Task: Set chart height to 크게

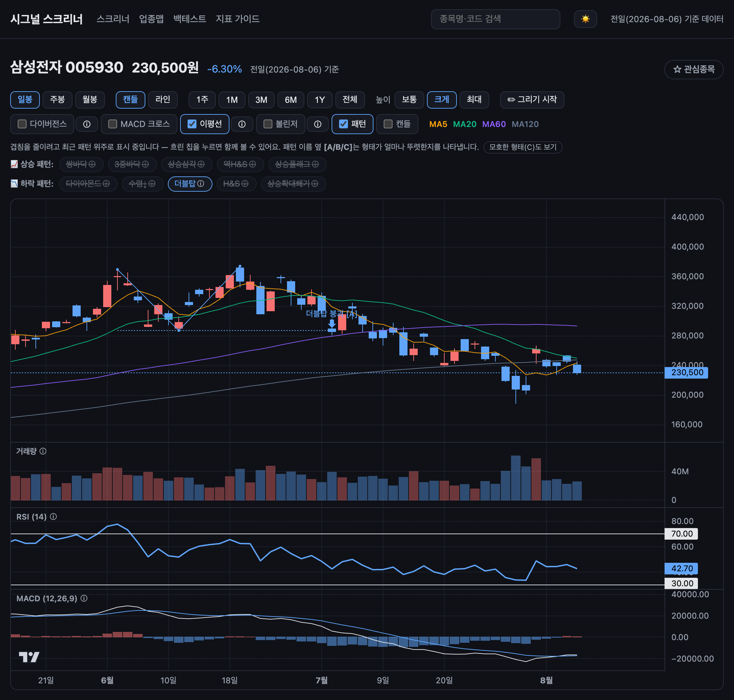Action: [442, 100]
